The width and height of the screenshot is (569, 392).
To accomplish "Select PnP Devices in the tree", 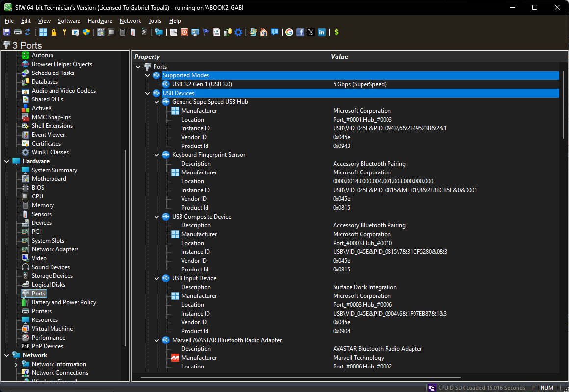I will (x=47, y=346).
